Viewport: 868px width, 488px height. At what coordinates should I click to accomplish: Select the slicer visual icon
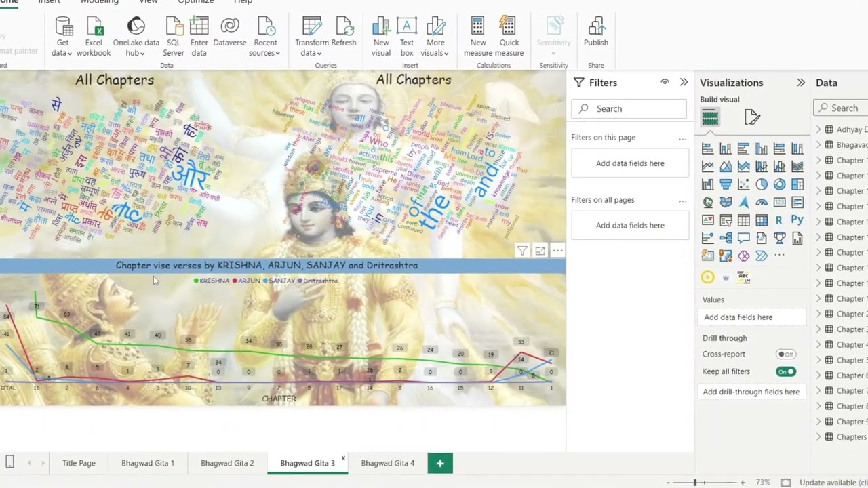[x=726, y=220]
